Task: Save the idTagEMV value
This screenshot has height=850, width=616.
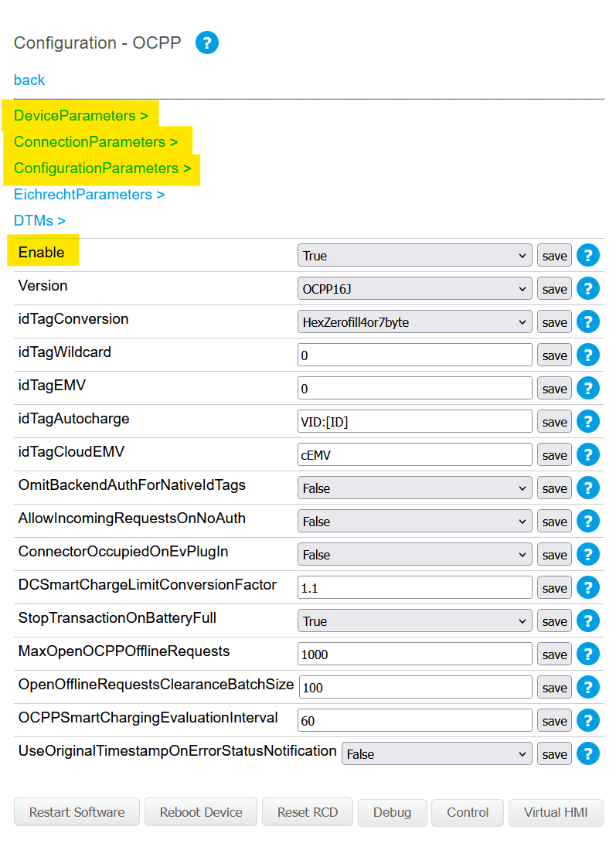Action: pyautogui.click(x=554, y=388)
